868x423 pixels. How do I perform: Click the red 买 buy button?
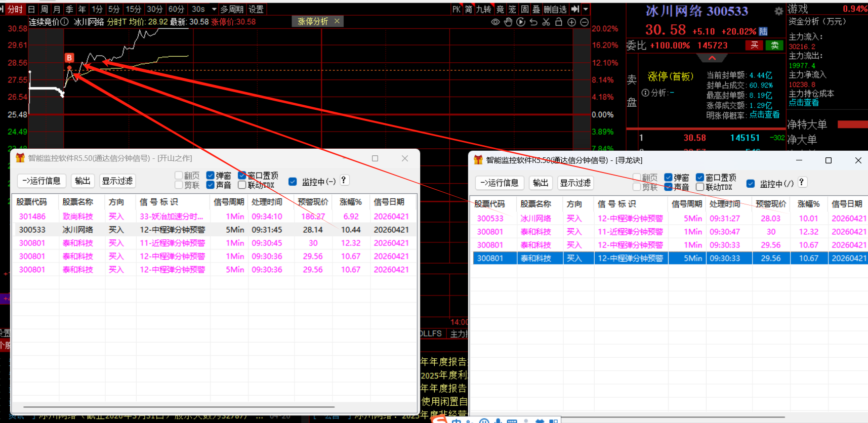click(754, 45)
